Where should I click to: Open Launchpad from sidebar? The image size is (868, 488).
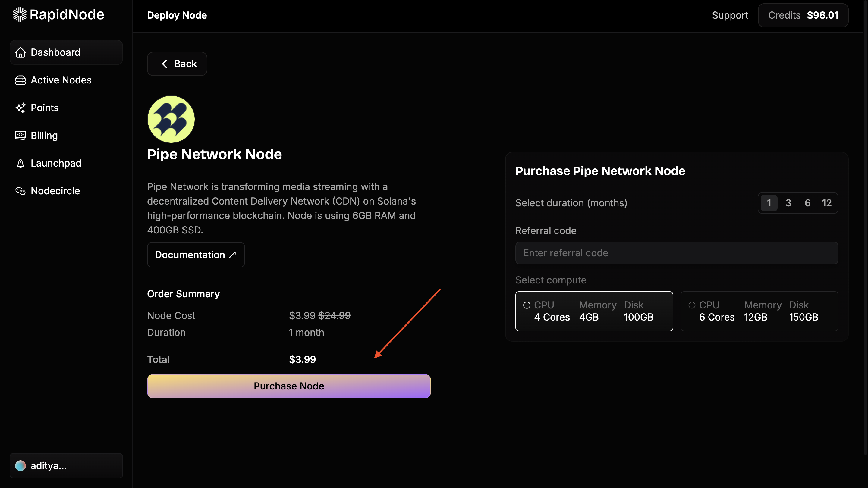tap(66, 163)
